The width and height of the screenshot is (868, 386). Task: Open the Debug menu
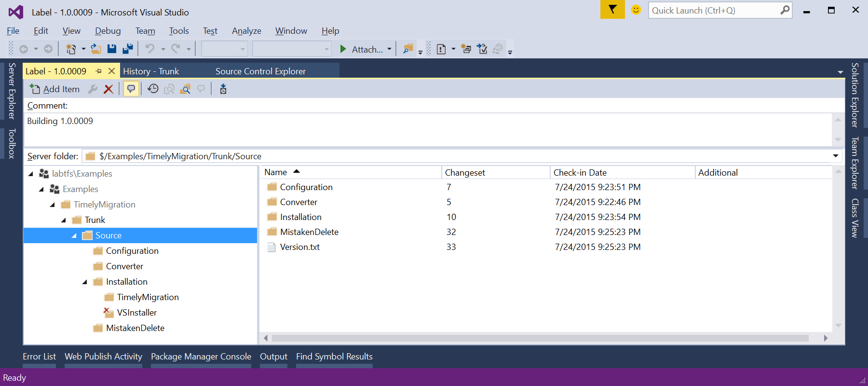pyautogui.click(x=108, y=31)
